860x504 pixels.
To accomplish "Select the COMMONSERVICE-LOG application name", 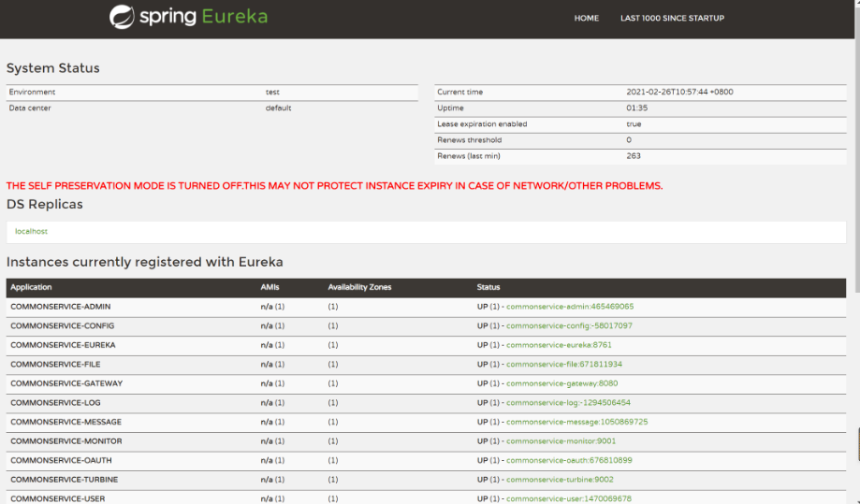I will pos(55,402).
